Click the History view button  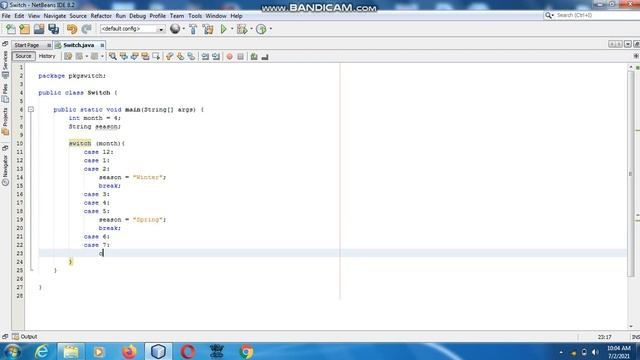click(47, 56)
